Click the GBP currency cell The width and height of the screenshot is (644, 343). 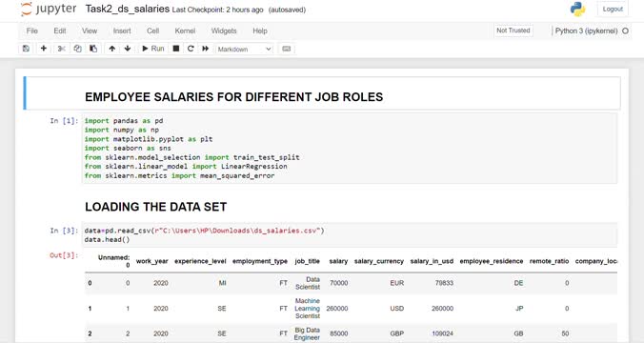pyautogui.click(x=396, y=334)
